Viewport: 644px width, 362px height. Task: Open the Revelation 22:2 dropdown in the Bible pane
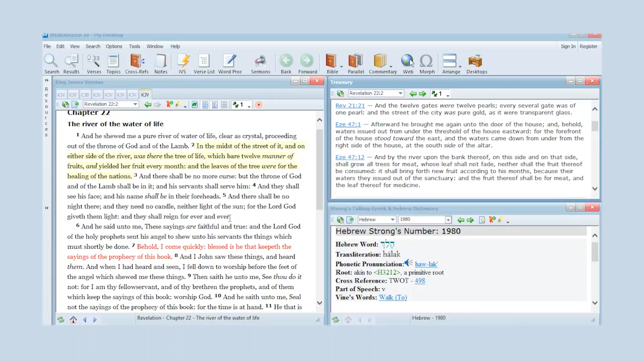click(x=135, y=104)
